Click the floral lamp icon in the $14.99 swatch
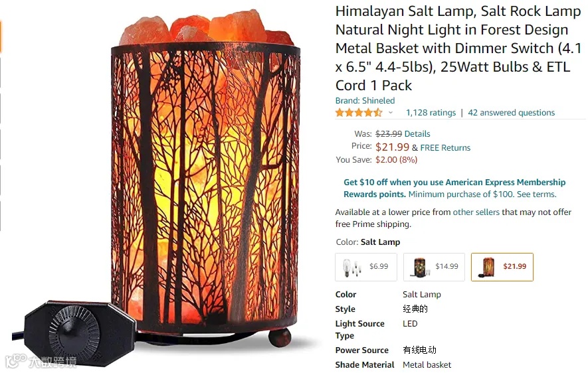Viewport: 588px width, 373px height. (x=420, y=267)
